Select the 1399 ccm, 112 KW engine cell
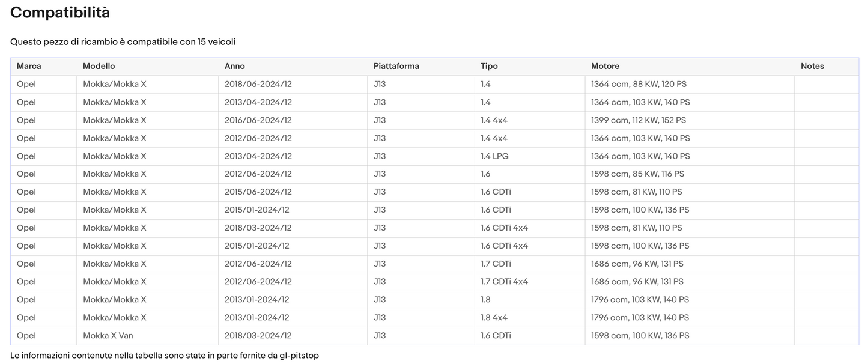Image resolution: width=868 pixels, height=364 pixels. coord(638,120)
